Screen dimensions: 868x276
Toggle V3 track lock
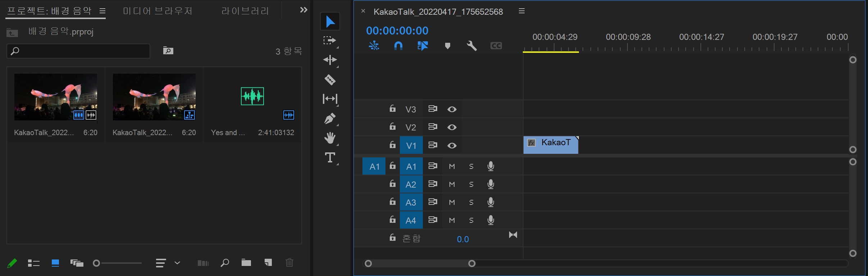(393, 109)
